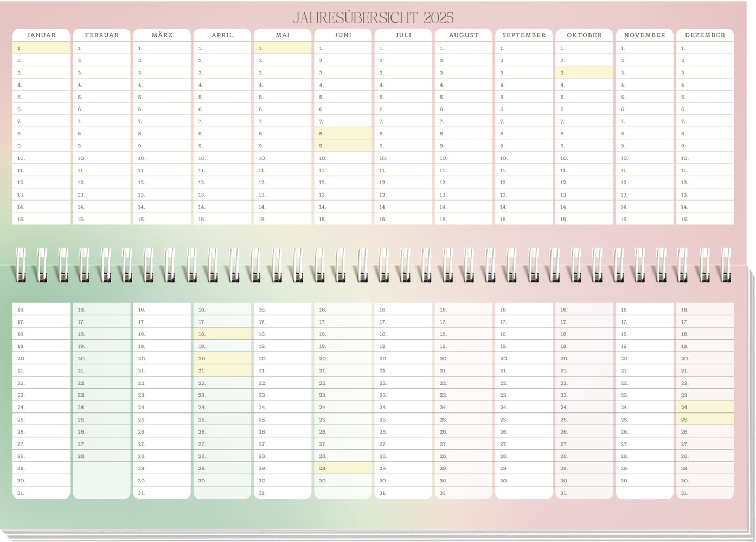Click the 31. row in Juli
Image resolution: width=756 pixels, height=542 pixels.
coord(403,493)
